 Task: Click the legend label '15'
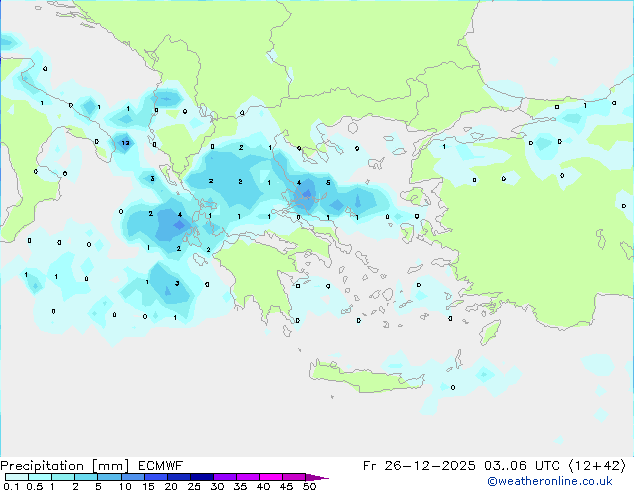148,486
